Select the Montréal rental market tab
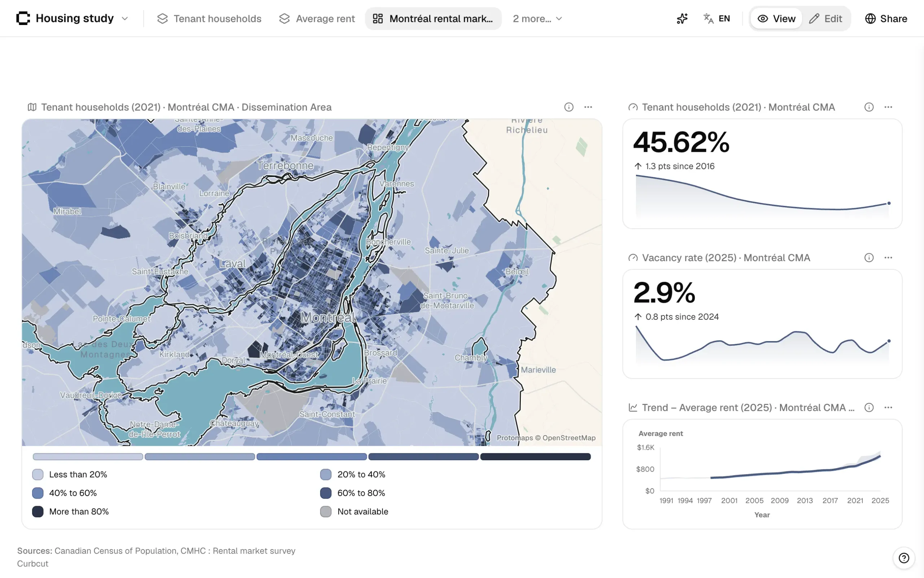The height and width of the screenshot is (578, 924). click(433, 18)
